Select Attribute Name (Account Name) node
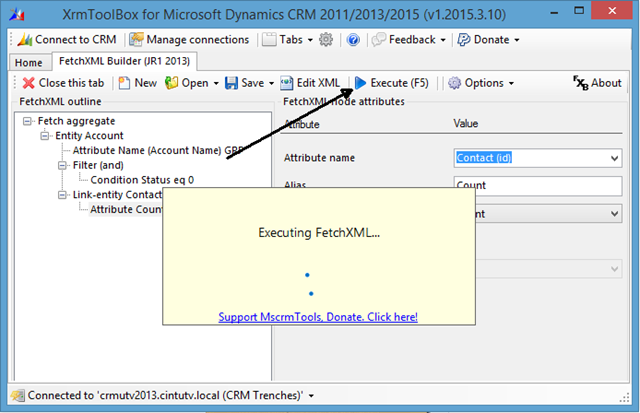 (158, 151)
